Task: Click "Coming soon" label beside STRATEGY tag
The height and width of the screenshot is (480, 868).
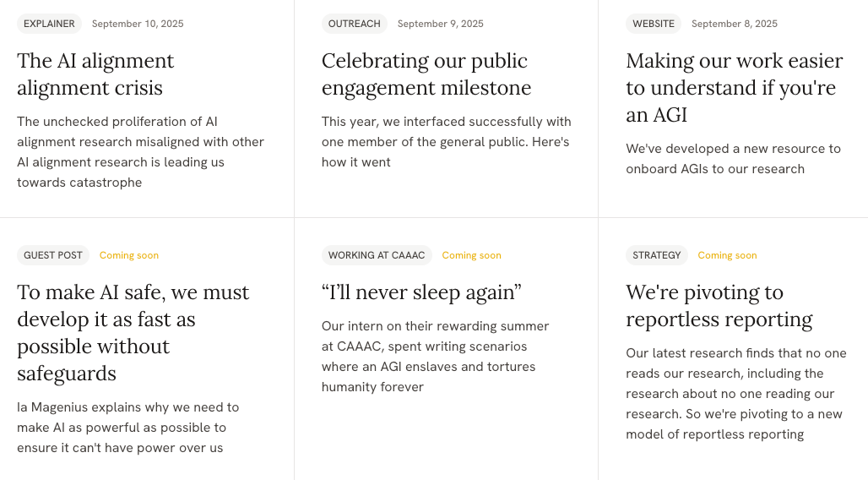Action: tap(727, 255)
